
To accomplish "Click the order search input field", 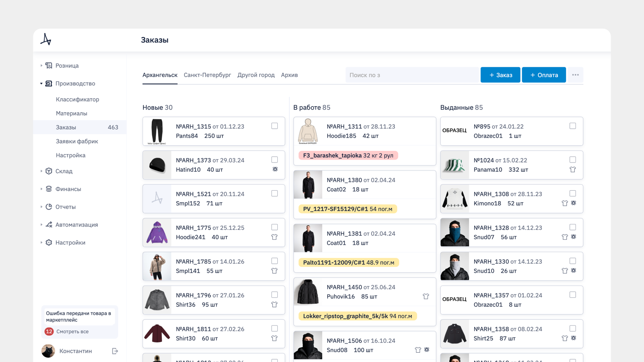I will click(412, 75).
